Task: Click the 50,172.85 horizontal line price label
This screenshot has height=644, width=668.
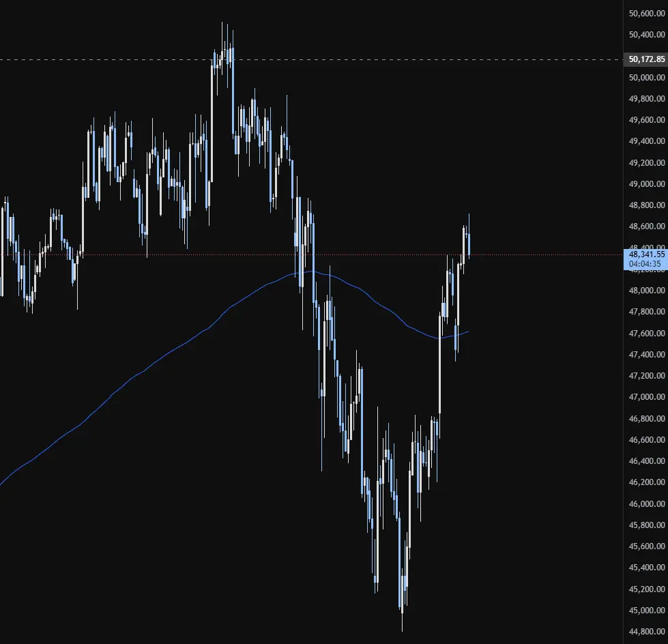Action: coord(646,59)
